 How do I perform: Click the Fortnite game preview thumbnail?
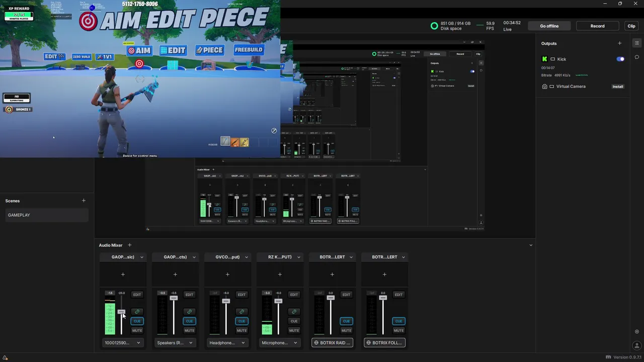pyautogui.click(x=140, y=79)
